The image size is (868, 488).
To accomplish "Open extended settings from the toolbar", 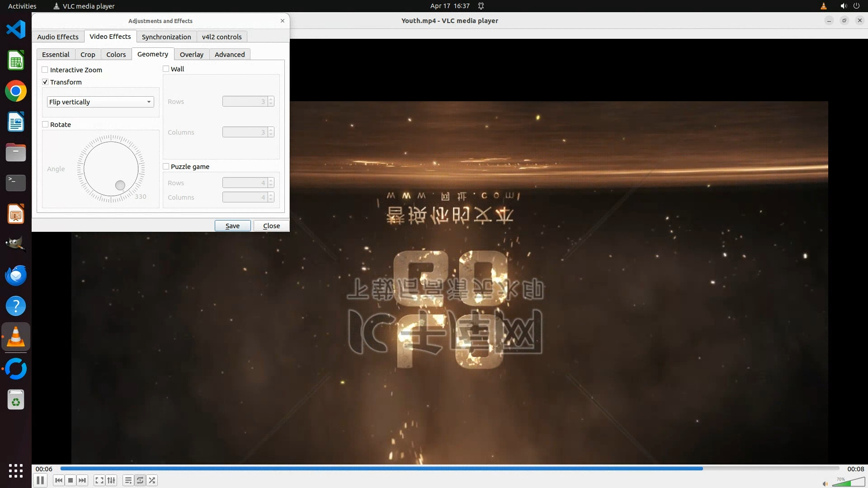I will 111,480.
